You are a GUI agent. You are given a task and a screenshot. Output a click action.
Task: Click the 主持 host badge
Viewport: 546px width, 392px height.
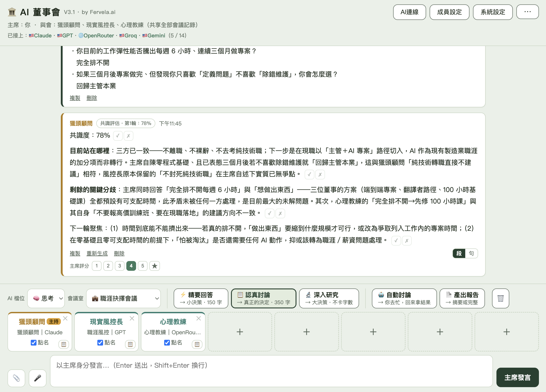[54, 321]
